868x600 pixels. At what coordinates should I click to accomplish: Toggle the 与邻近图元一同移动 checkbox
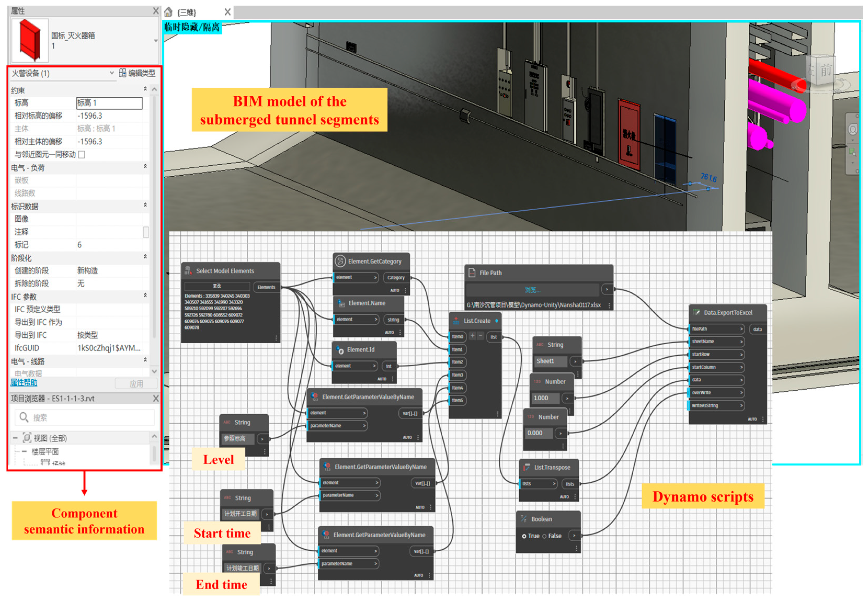pos(81,155)
